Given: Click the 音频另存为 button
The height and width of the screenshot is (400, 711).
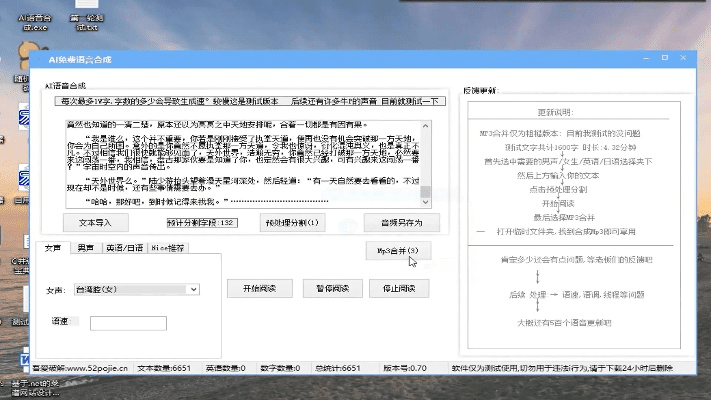Looking at the screenshot, I should click(x=402, y=223).
